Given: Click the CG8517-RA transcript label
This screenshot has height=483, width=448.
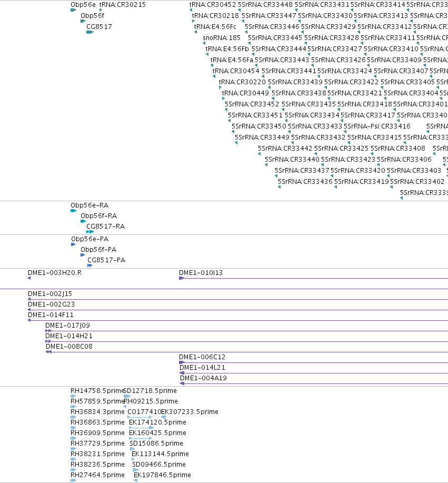Looking at the screenshot, I should click(x=106, y=226).
